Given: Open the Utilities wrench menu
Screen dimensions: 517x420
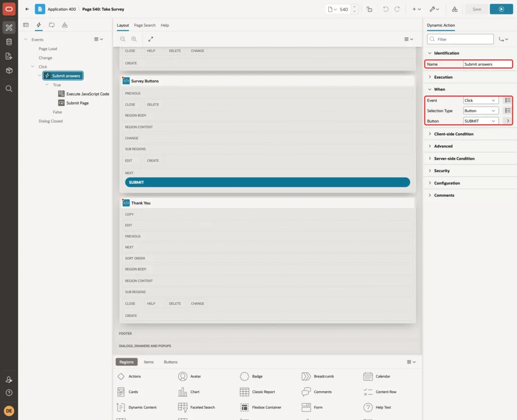Looking at the screenshot, I should (434, 9).
